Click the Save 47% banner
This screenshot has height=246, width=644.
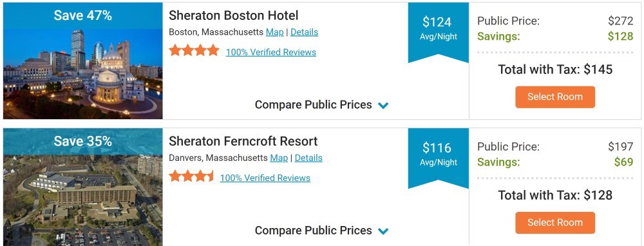(82, 15)
